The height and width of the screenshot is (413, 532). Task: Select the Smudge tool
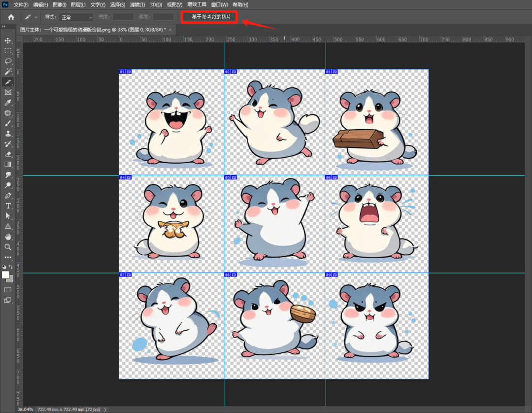[8, 175]
